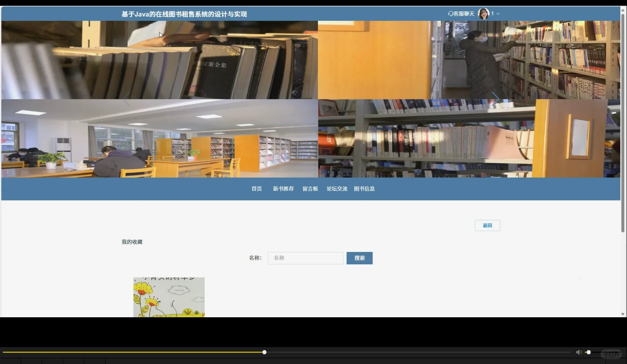Navigate to 论坛交流 forum
The width and height of the screenshot is (627, 364).
[x=337, y=189]
